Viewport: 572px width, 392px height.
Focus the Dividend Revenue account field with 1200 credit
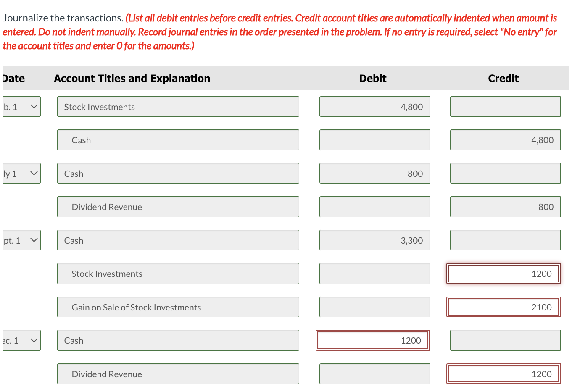click(178, 374)
